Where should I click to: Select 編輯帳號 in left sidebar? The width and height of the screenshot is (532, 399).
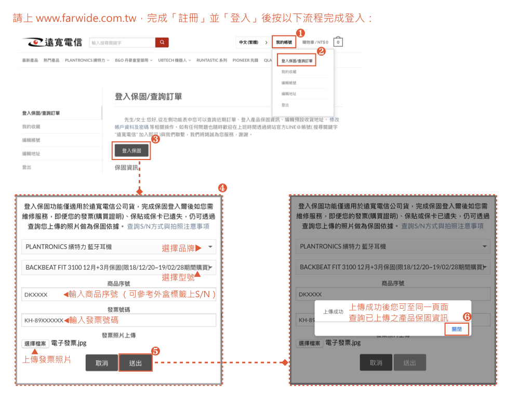(31, 140)
